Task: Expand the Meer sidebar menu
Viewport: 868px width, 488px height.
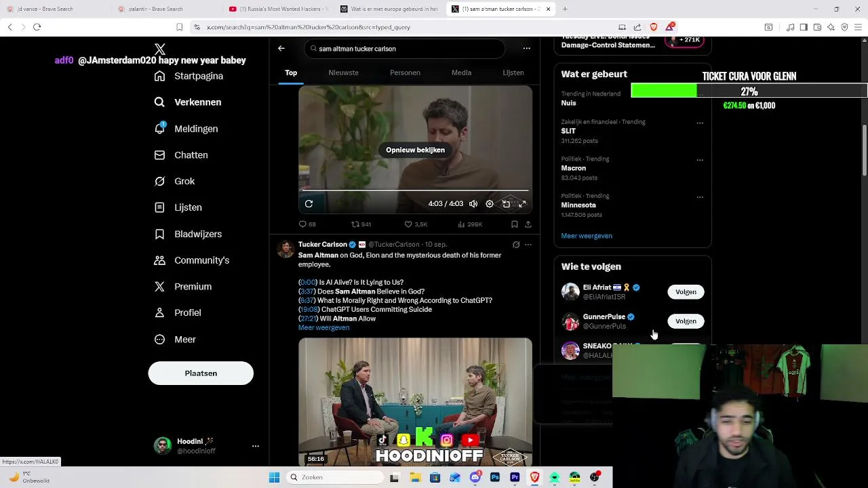Action: click(175, 340)
